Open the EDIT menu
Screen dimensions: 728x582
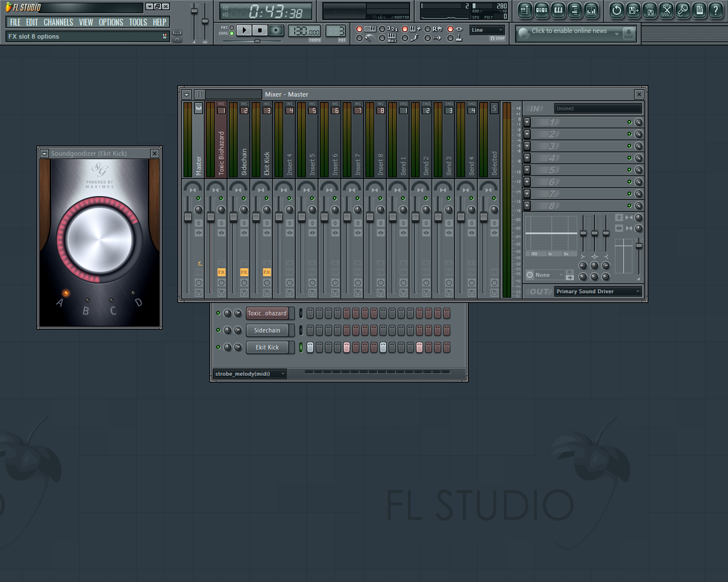[32, 22]
